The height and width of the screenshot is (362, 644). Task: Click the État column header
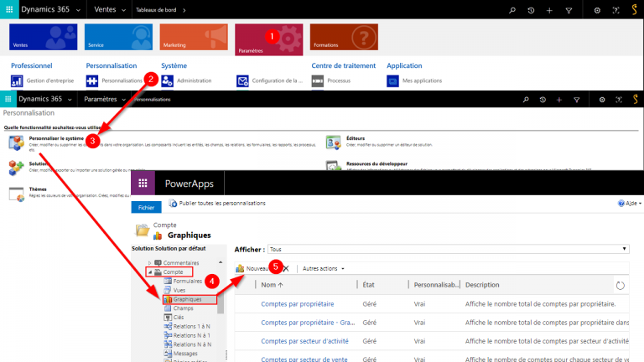coord(368,284)
